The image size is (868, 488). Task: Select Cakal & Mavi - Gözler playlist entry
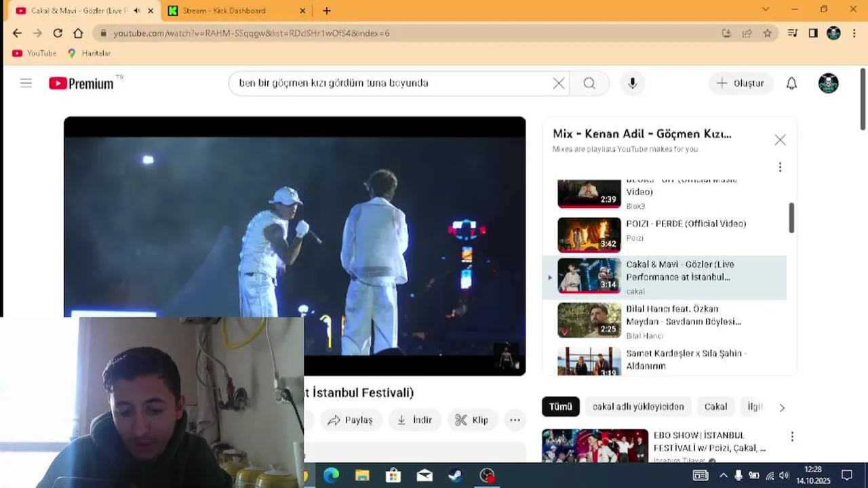[665, 277]
